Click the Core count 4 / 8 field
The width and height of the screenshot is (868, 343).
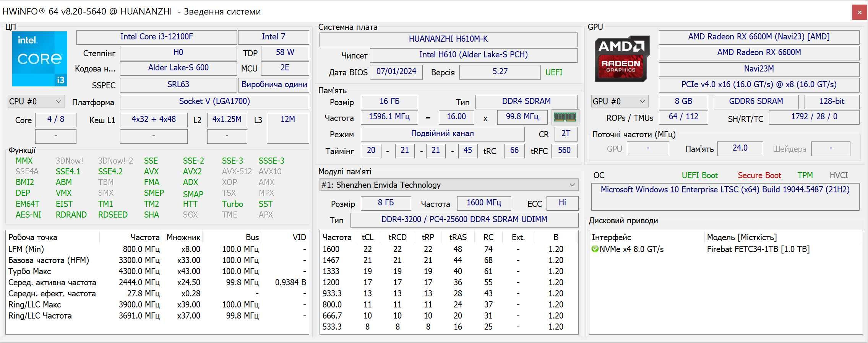[56, 120]
